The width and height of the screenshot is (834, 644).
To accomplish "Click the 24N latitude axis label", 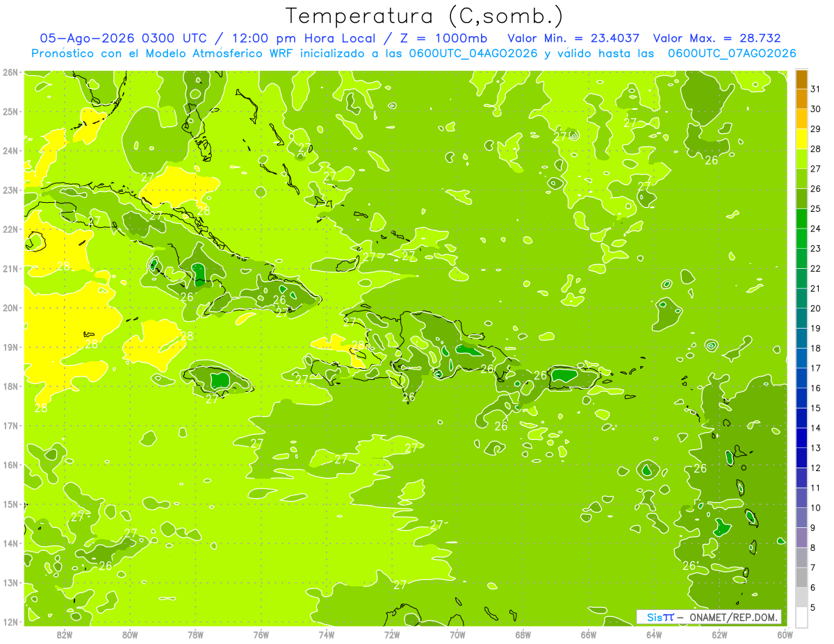I will click(10, 151).
